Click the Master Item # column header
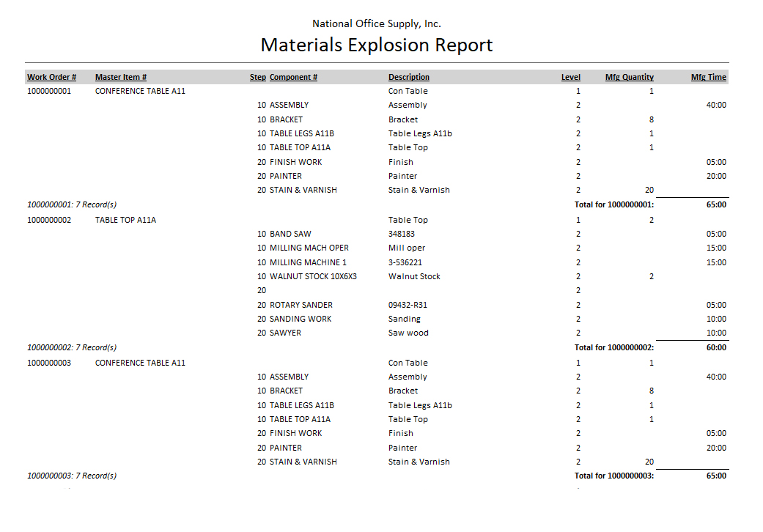The width and height of the screenshot is (763, 532). point(121,77)
